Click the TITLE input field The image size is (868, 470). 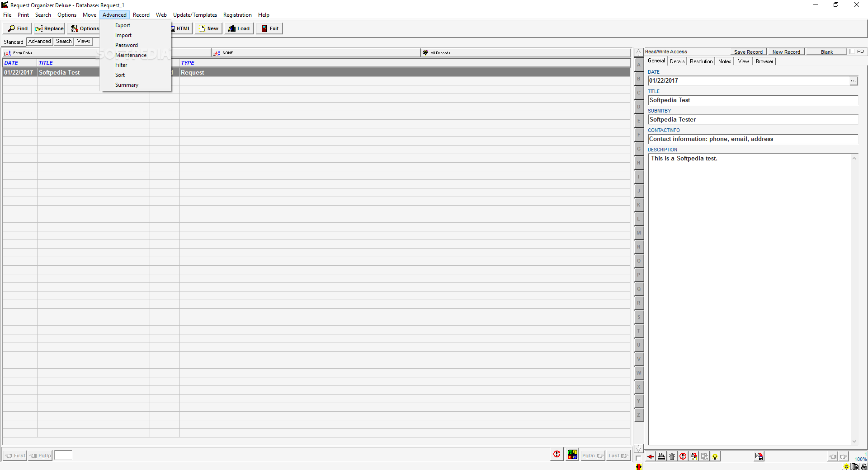point(753,100)
